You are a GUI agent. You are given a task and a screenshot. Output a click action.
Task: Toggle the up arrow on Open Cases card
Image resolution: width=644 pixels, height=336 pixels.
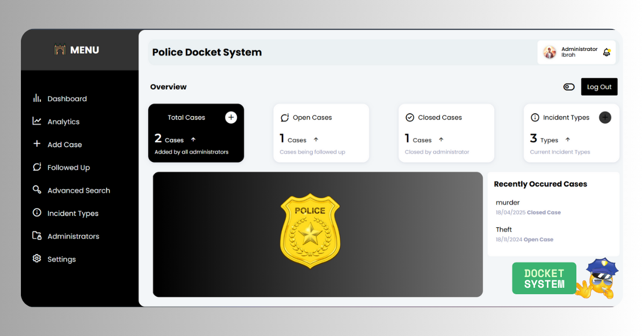click(315, 139)
